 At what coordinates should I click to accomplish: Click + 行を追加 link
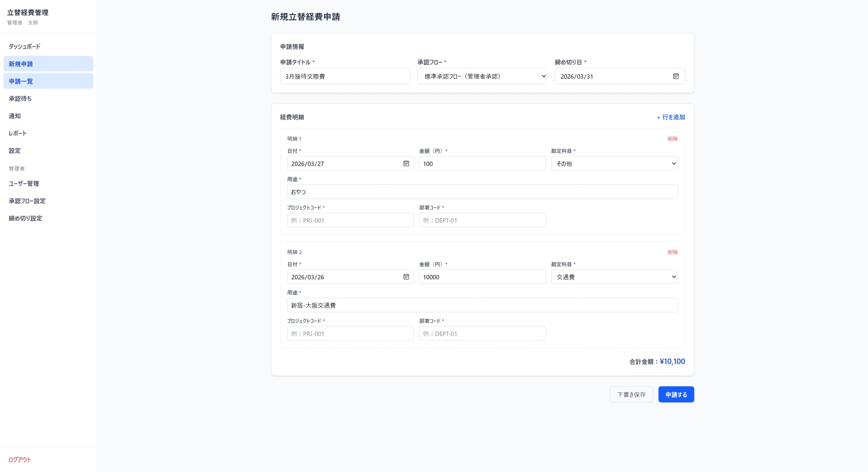coord(671,117)
